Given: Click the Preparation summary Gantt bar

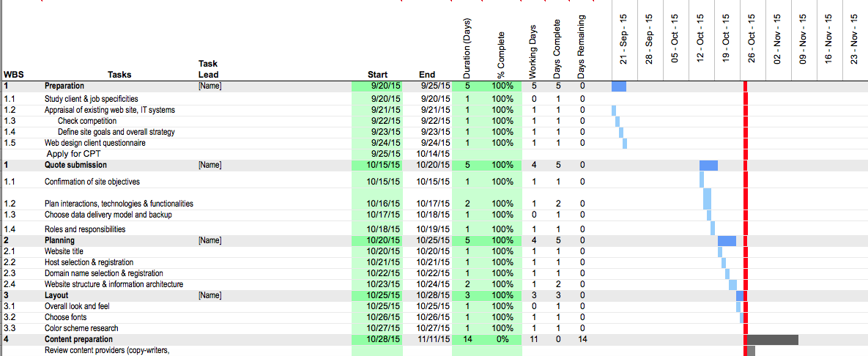Looking at the screenshot, I should pos(619,86).
